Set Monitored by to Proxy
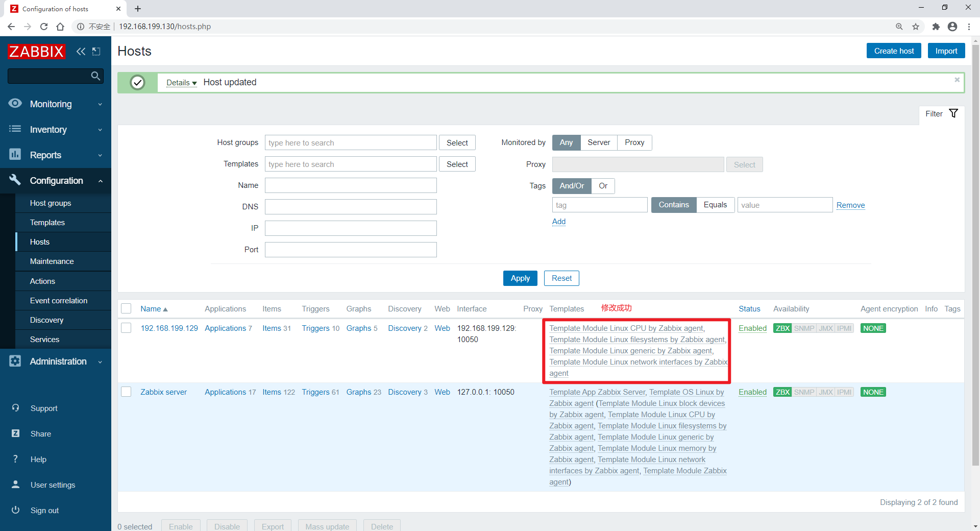 [x=634, y=142]
